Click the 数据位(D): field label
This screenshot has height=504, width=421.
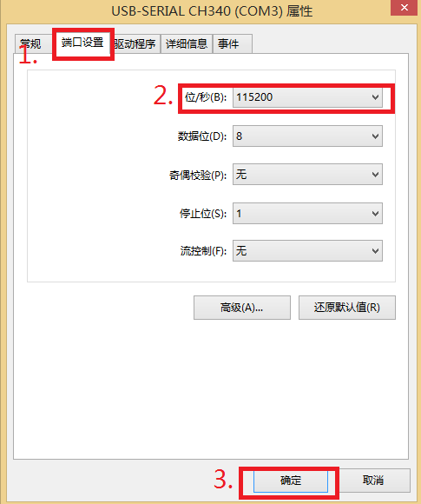[x=202, y=136]
